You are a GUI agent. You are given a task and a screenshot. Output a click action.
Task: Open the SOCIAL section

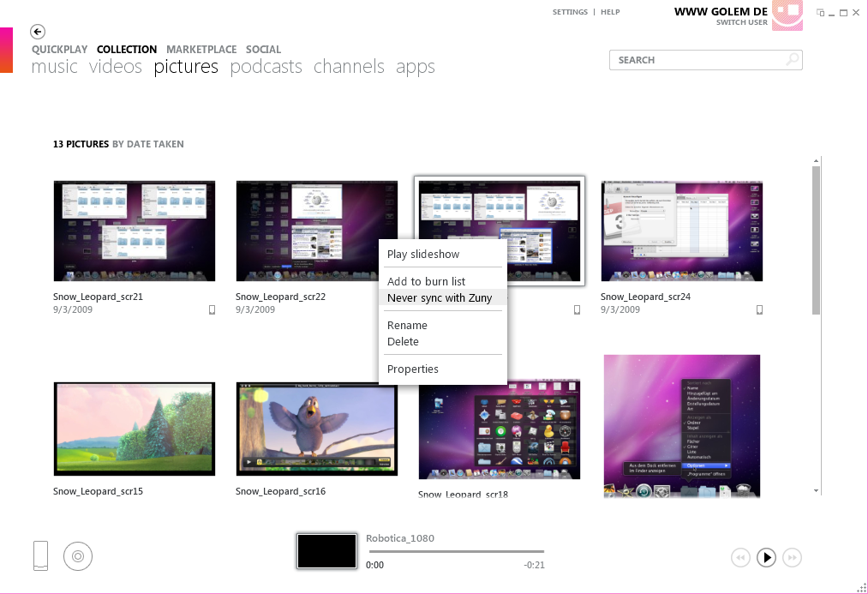click(263, 49)
